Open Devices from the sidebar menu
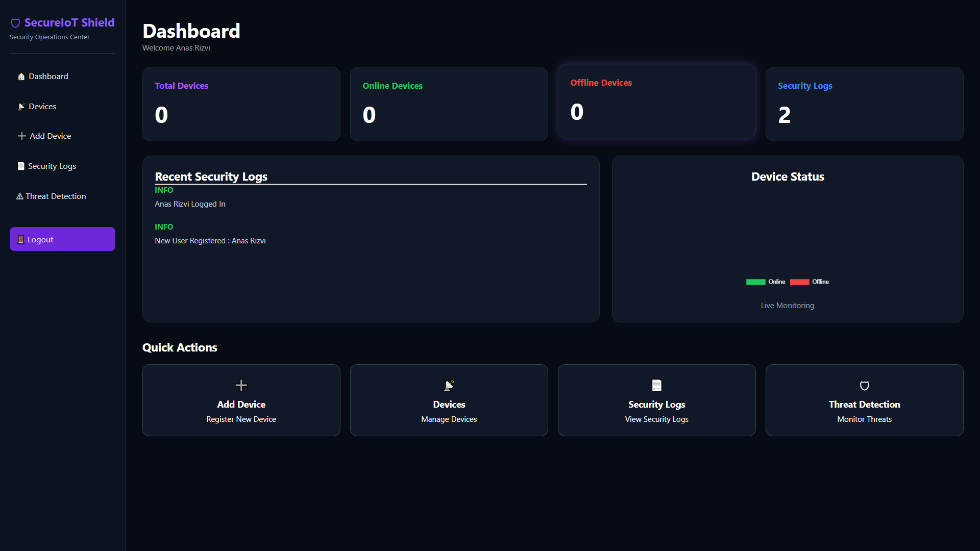 62,107
